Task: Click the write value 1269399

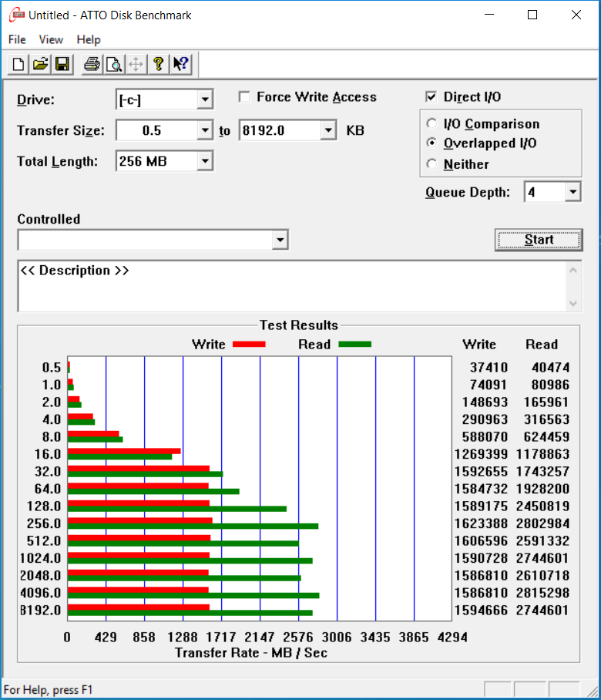Action: click(x=481, y=454)
